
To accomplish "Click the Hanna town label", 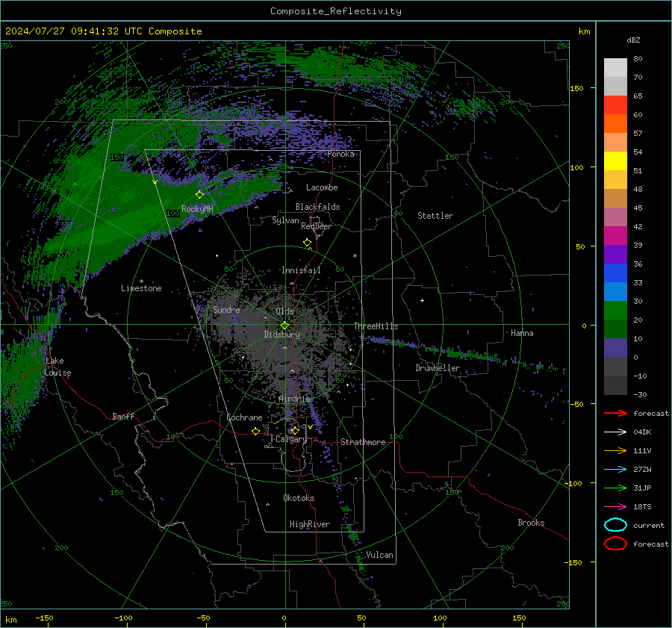I will click(522, 333).
